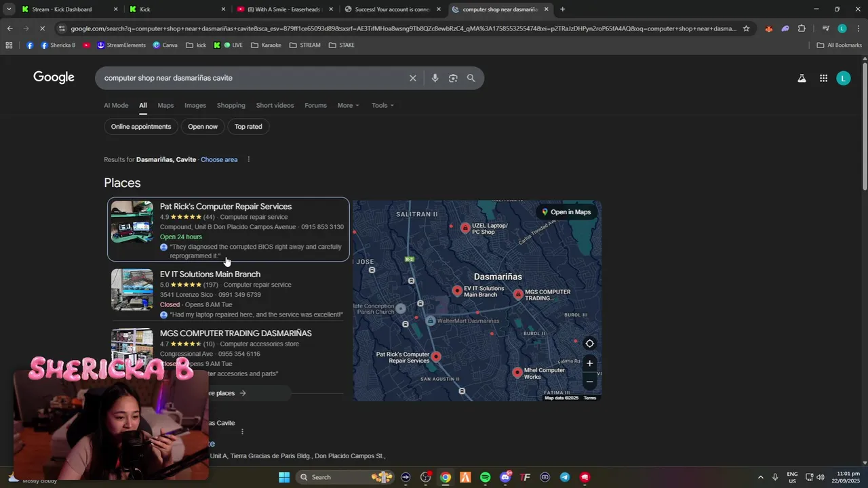This screenshot has height=488, width=868.
Task: Switch to Short videos tab
Action: coord(275,105)
